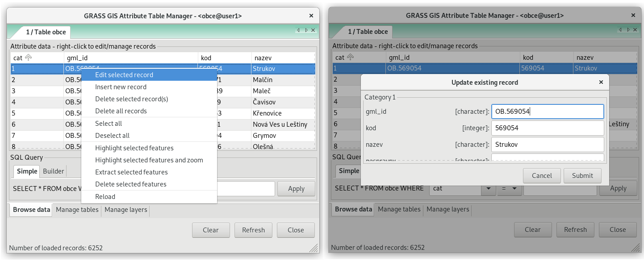Viewport: 644px width, 265px height.
Task: Click the sort arrow icon in cat column
Action: point(28,58)
